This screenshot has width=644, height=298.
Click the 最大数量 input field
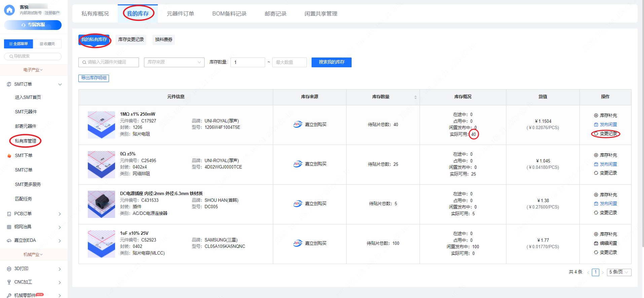point(289,62)
